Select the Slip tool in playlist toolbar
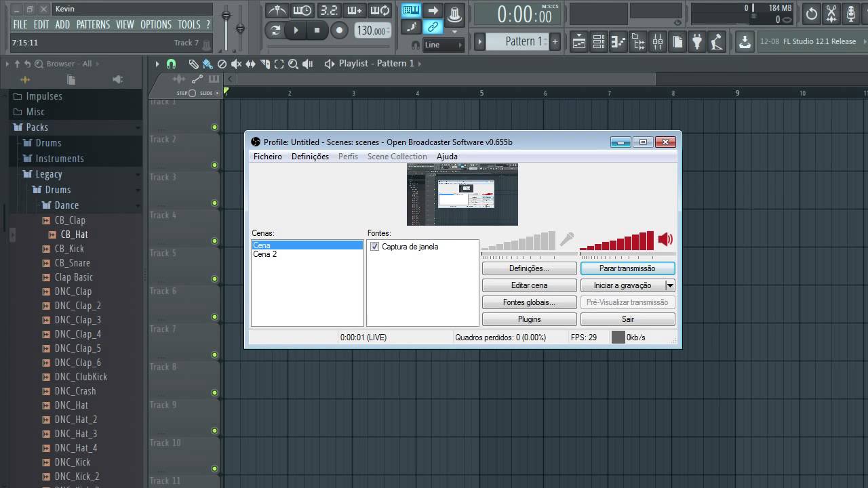 (250, 64)
